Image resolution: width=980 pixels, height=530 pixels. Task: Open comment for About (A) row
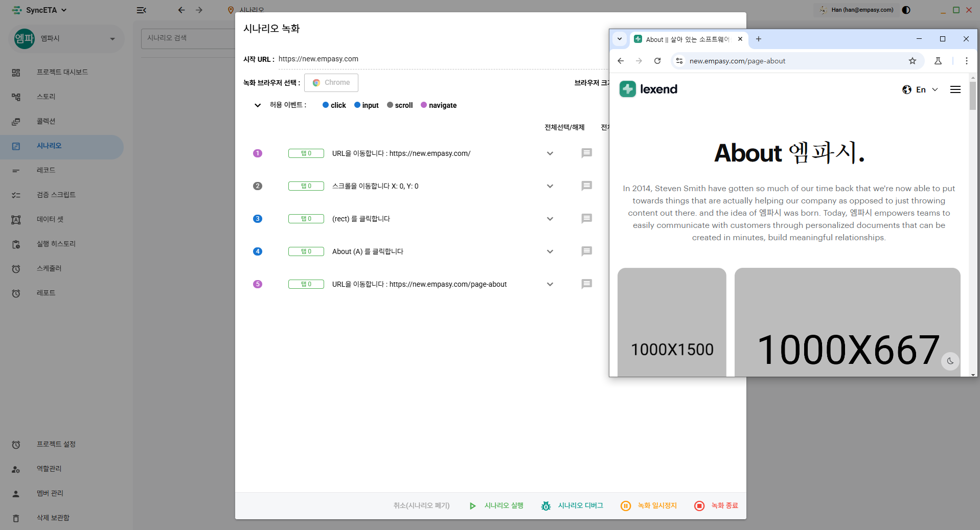(x=587, y=251)
